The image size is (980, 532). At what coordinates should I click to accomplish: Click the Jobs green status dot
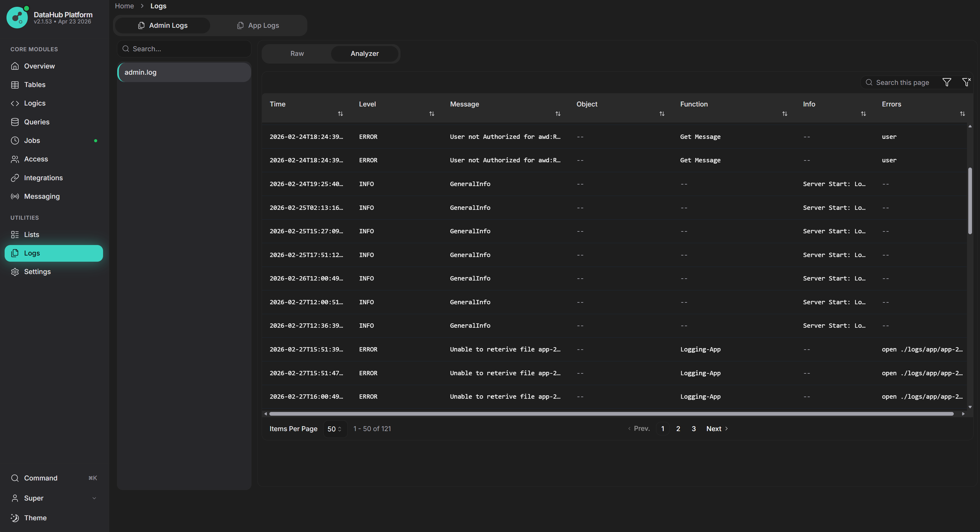click(x=95, y=141)
